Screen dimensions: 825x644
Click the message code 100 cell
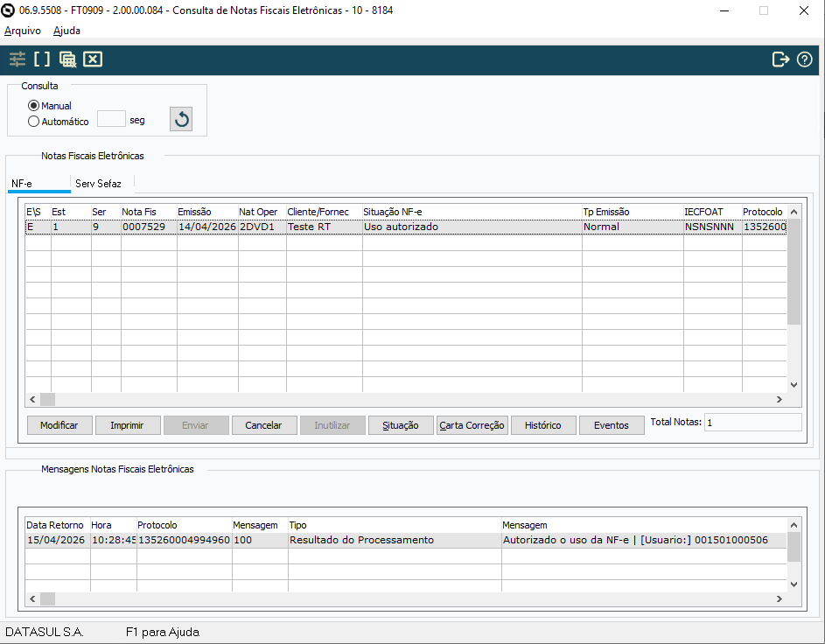point(260,540)
